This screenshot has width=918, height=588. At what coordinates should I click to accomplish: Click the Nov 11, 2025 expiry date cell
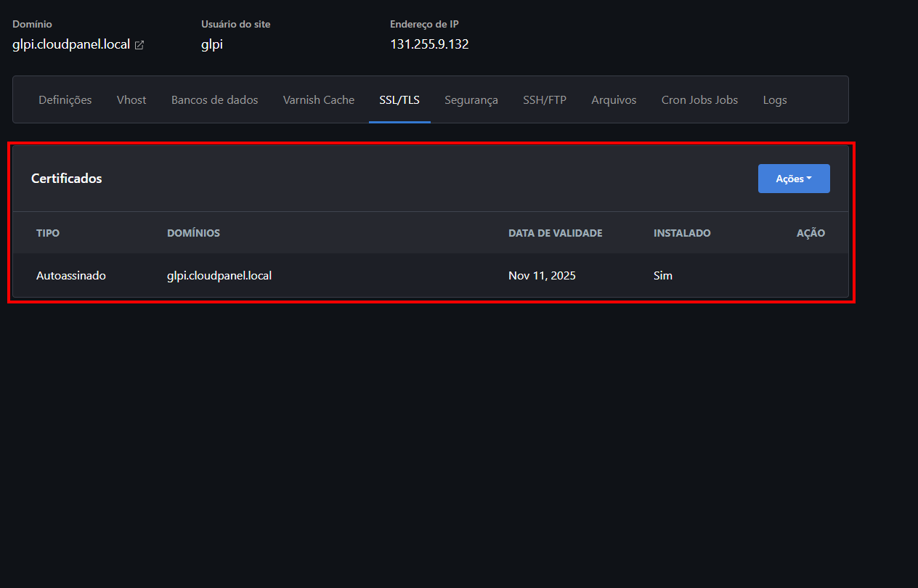pos(542,276)
